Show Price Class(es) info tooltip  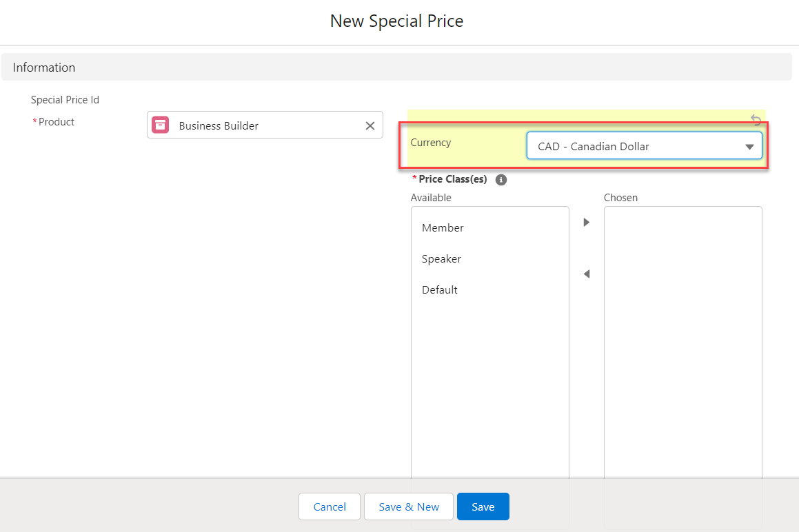click(501, 180)
